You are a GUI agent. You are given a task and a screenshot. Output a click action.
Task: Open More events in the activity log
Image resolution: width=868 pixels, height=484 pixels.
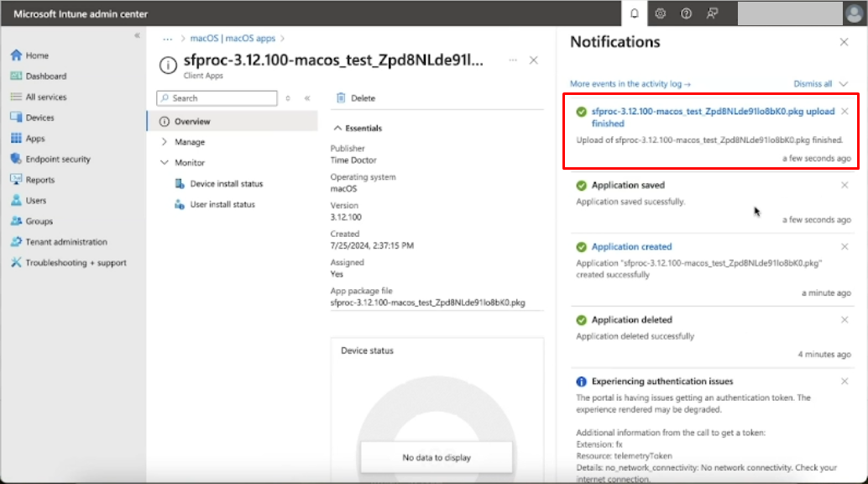pyautogui.click(x=630, y=84)
